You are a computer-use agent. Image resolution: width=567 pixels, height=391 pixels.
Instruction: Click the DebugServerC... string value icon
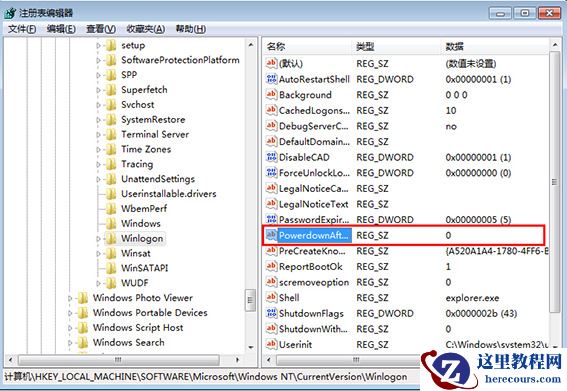[271, 126]
